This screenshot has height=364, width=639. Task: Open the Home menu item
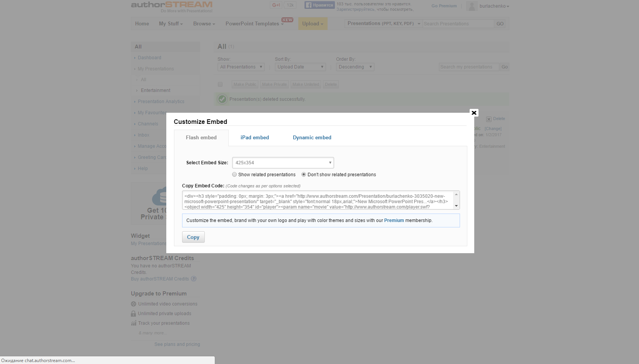[x=142, y=24]
